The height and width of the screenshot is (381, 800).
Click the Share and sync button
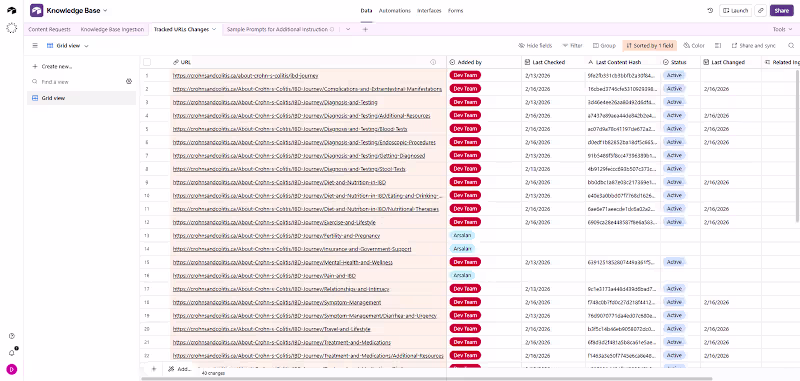[x=754, y=45]
